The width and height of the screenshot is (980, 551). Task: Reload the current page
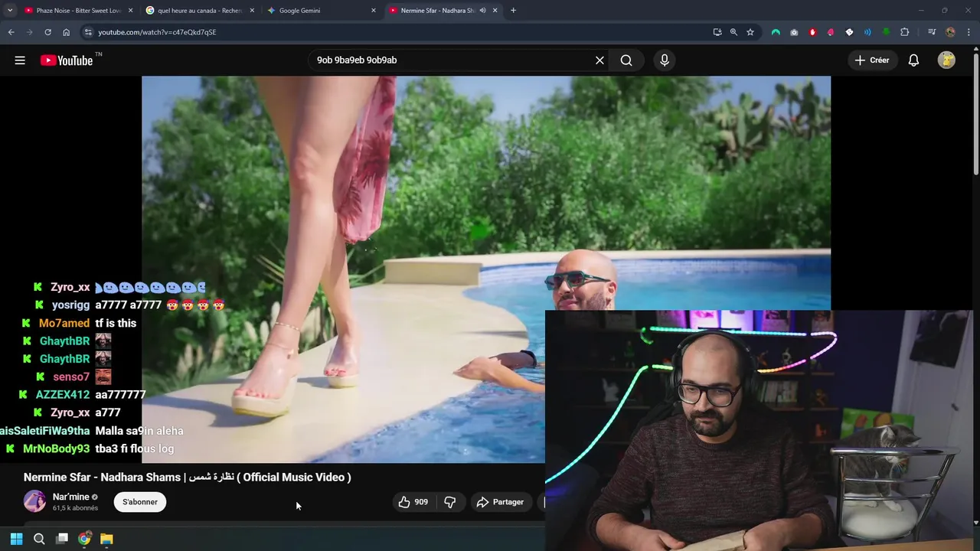(47, 32)
